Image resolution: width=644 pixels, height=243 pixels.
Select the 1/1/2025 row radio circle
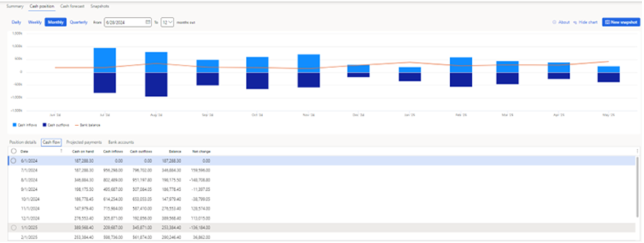point(14,227)
